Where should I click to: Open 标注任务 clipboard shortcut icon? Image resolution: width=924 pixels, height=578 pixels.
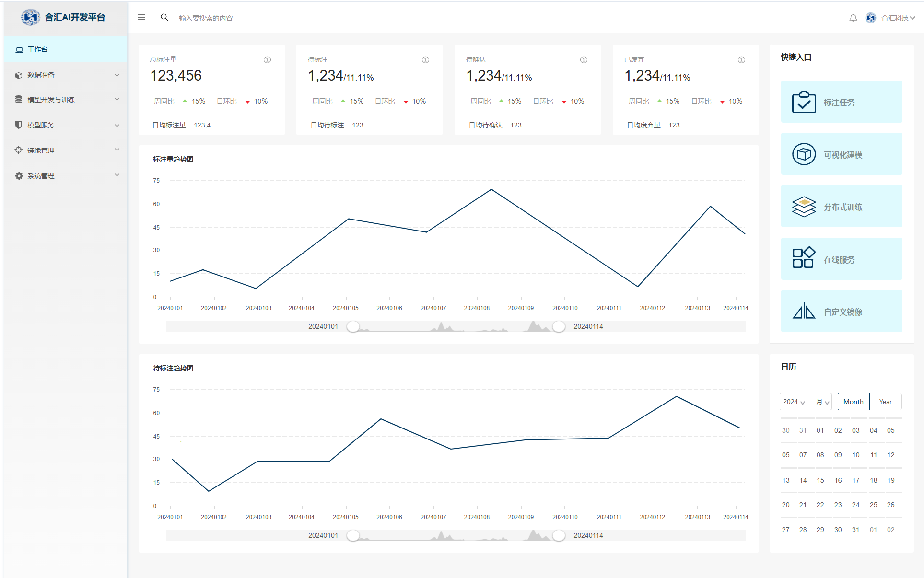(804, 102)
